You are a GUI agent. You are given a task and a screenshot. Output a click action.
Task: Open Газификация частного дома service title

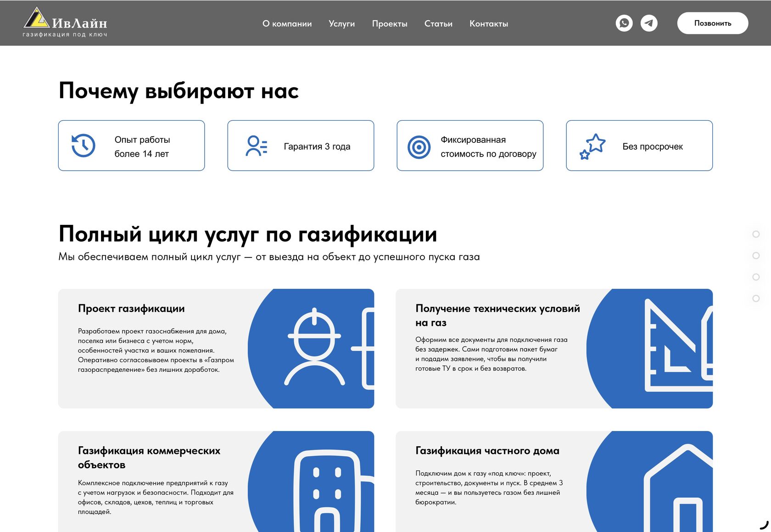(x=487, y=451)
